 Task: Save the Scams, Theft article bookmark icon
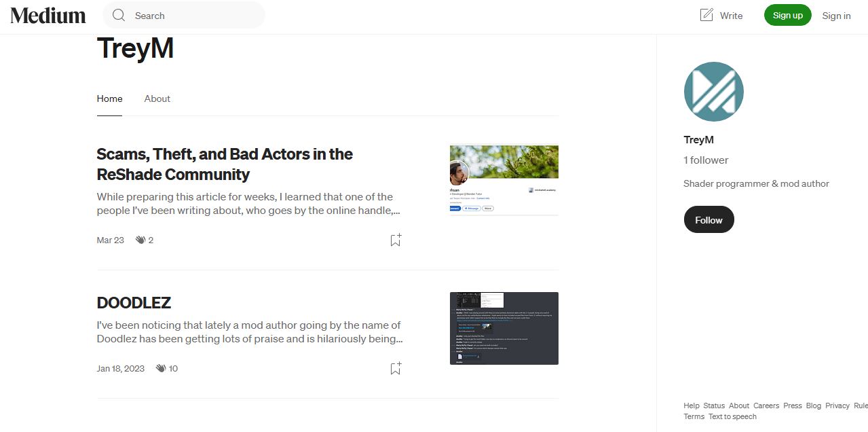click(396, 240)
